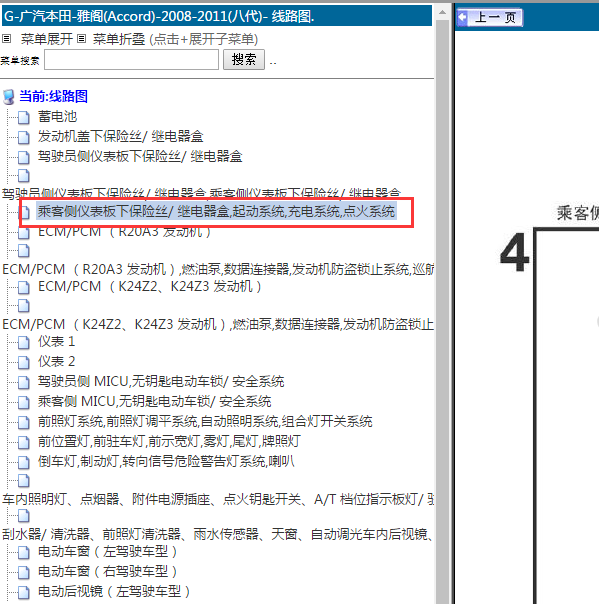This screenshot has height=604, width=599.
Task: Click page icon next to 驾驶员侧仪表板下保险丝/ 继电器盒
Action: (23, 157)
